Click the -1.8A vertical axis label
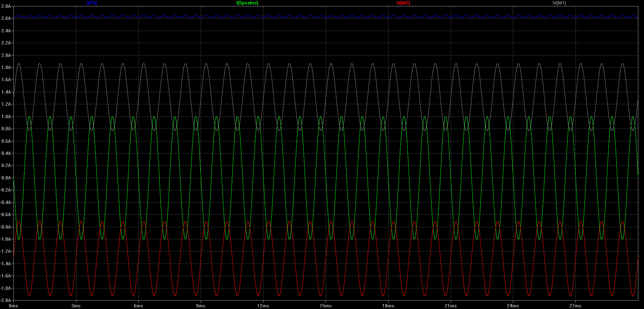The height and width of the screenshot is (309, 644). pyautogui.click(x=6, y=288)
